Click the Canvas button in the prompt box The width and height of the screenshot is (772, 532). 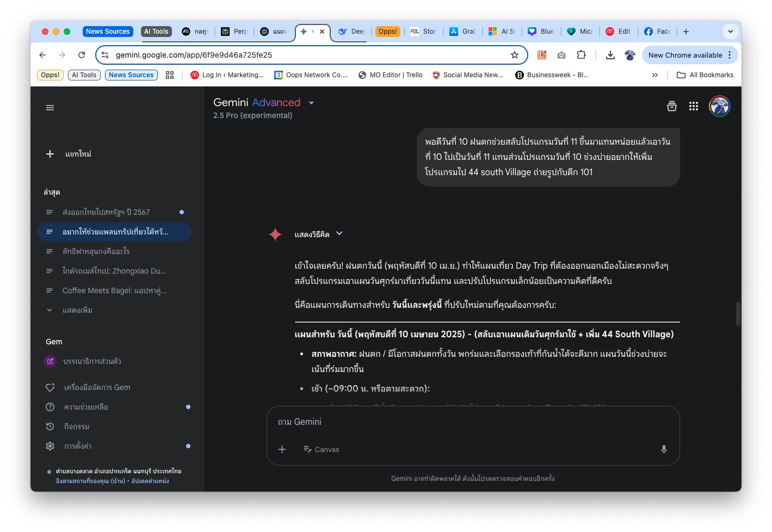point(321,449)
